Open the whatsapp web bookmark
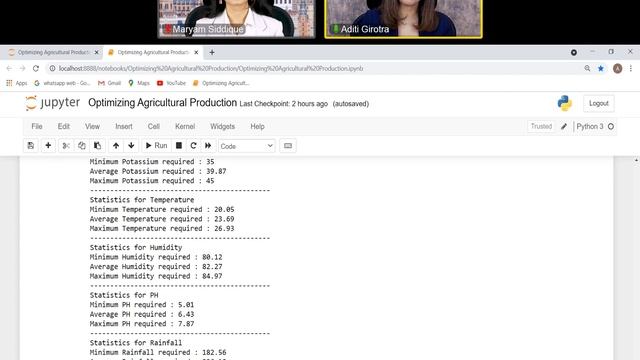This screenshot has width=640, height=360. tap(62, 83)
